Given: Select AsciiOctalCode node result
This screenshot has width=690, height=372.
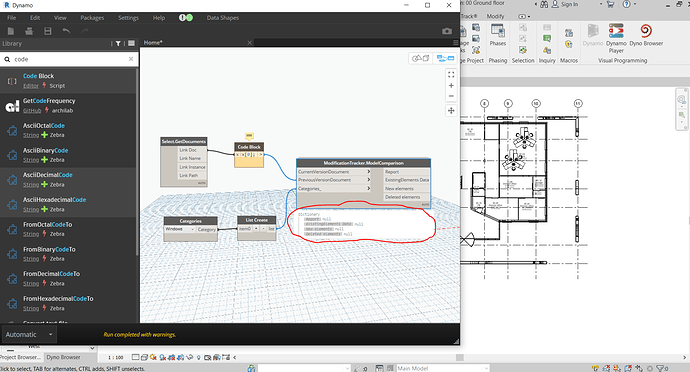Looking at the screenshot, I should click(68, 130).
